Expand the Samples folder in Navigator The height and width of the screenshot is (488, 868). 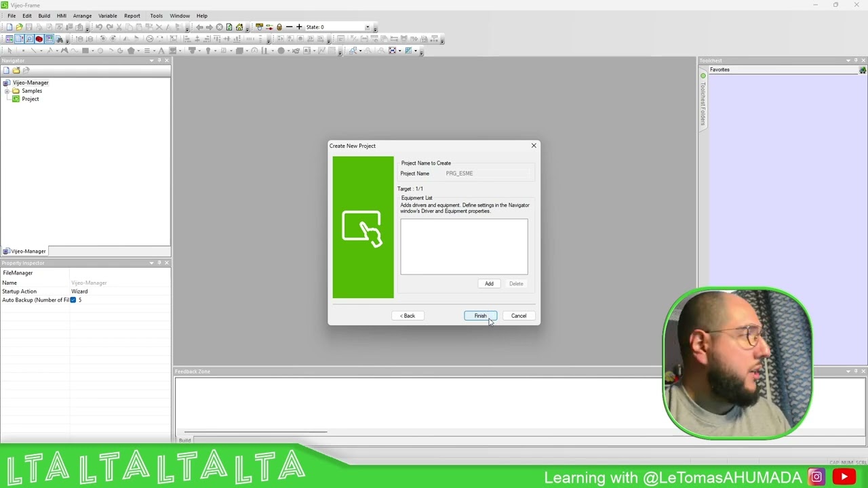[7, 91]
